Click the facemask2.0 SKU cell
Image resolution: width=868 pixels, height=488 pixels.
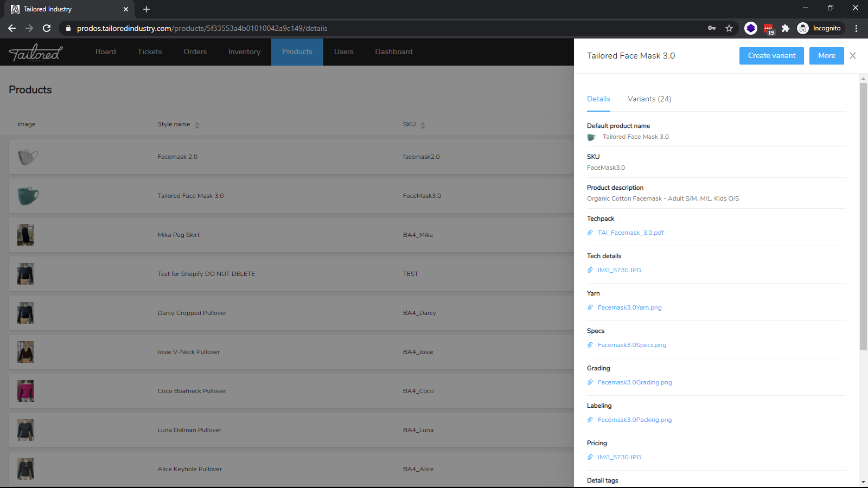421,157
